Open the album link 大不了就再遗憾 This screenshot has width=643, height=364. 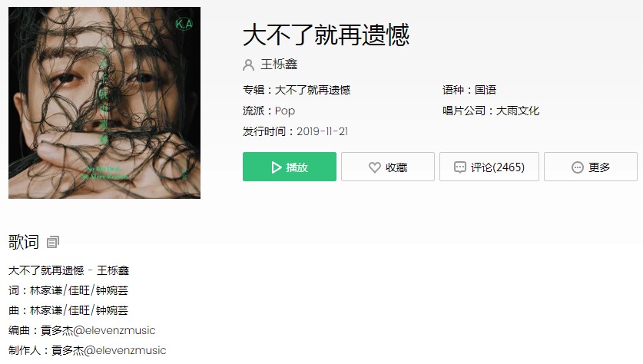pos(313,90)
